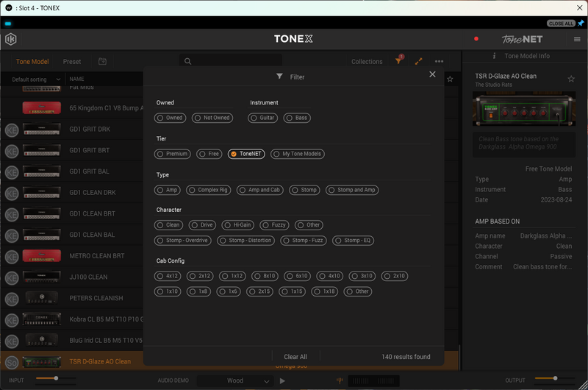The width and height of the screenshot is (588, 390).
Task: Select the 8x10 cab config
Action: pos(265,276)
